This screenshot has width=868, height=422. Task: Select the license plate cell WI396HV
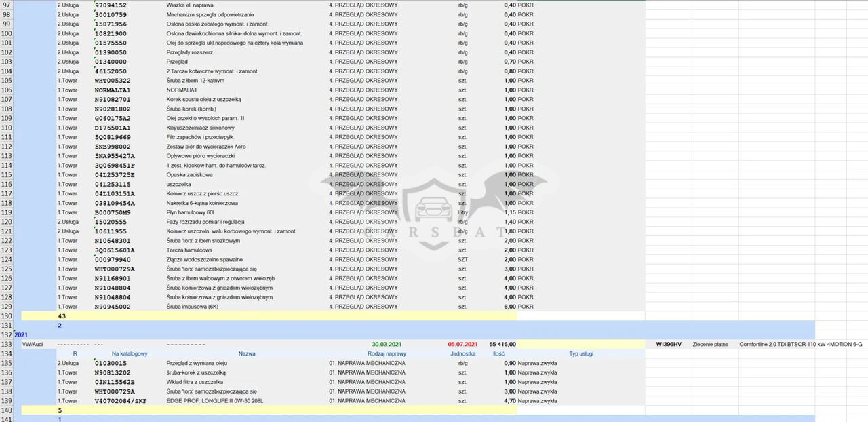(x=669, y=344)
